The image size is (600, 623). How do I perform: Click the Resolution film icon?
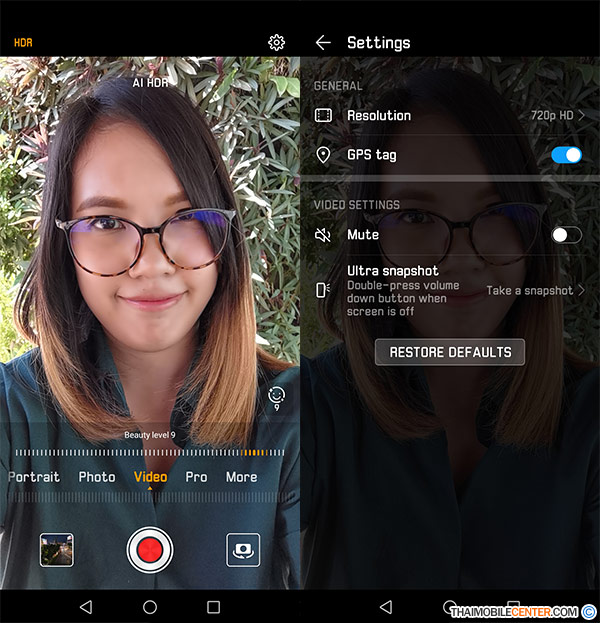[323, 115]
